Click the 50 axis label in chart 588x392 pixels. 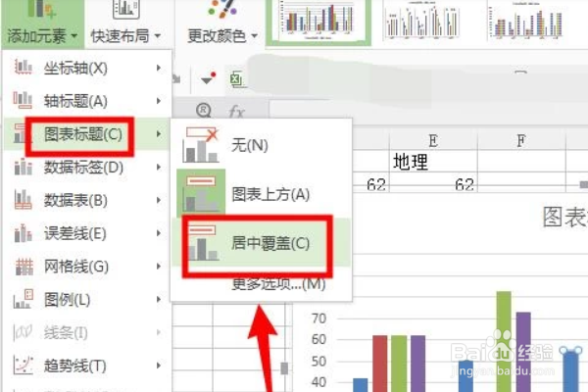(318, 362)
